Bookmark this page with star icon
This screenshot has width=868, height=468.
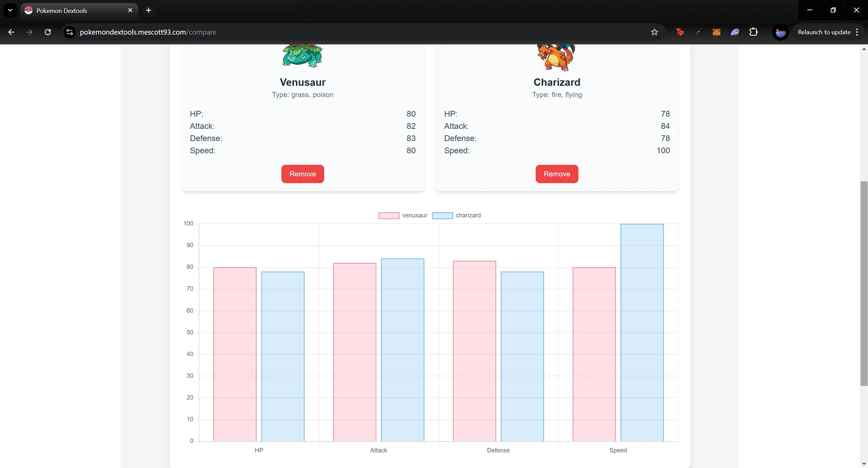654,32
